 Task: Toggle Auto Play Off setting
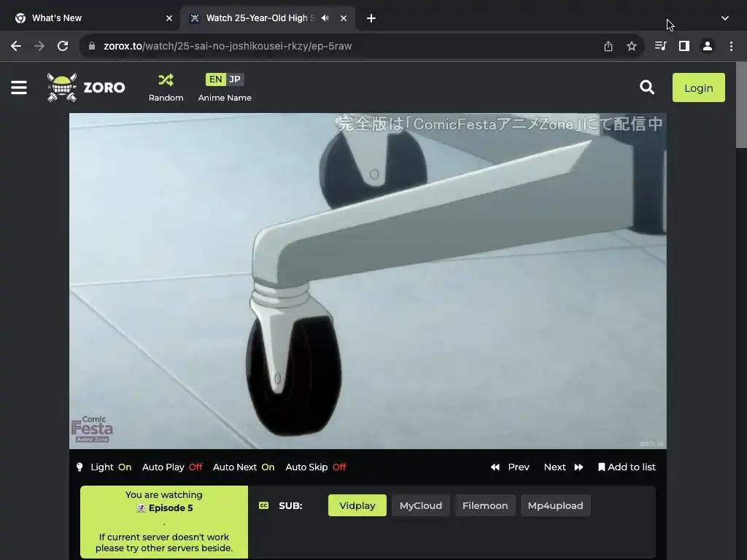(172, 467)
